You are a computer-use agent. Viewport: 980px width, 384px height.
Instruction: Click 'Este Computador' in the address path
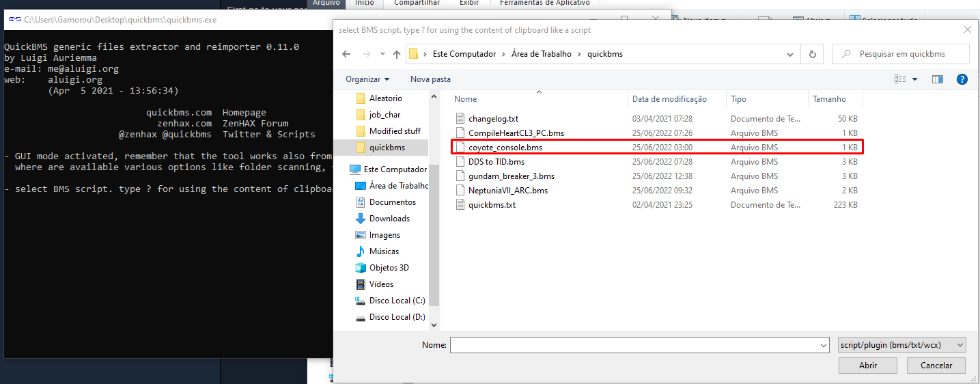point(464,54)
